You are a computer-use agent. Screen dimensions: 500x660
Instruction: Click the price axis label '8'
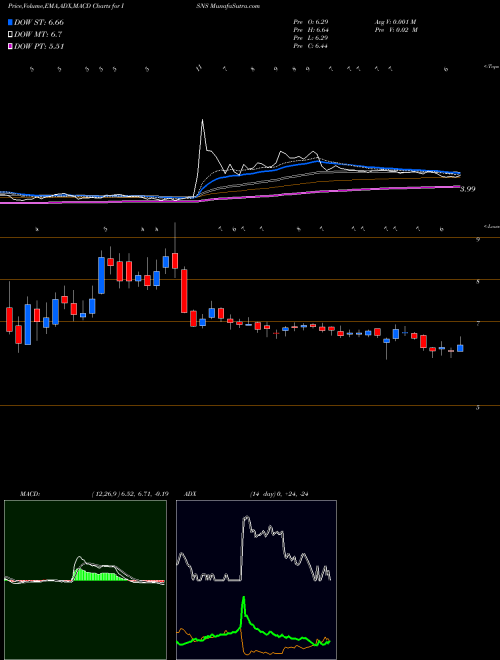point(478,282)
